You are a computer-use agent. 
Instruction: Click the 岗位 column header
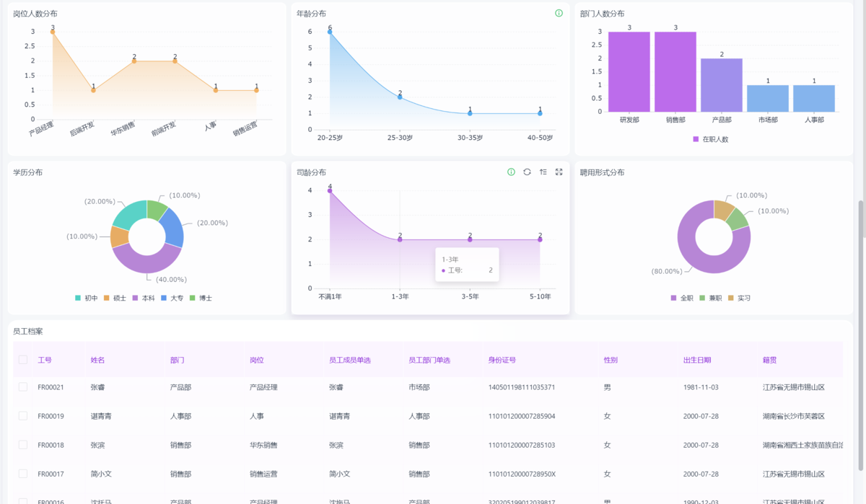click(x=257, y=360)
